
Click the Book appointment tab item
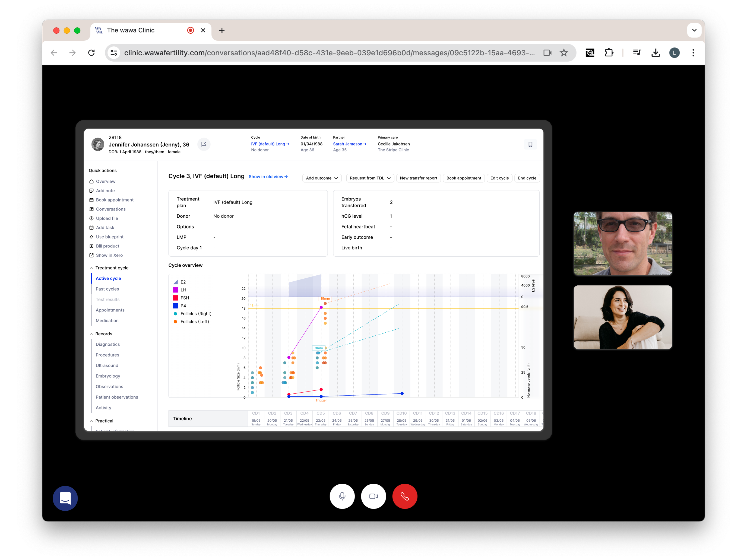(x=114, y=200)
